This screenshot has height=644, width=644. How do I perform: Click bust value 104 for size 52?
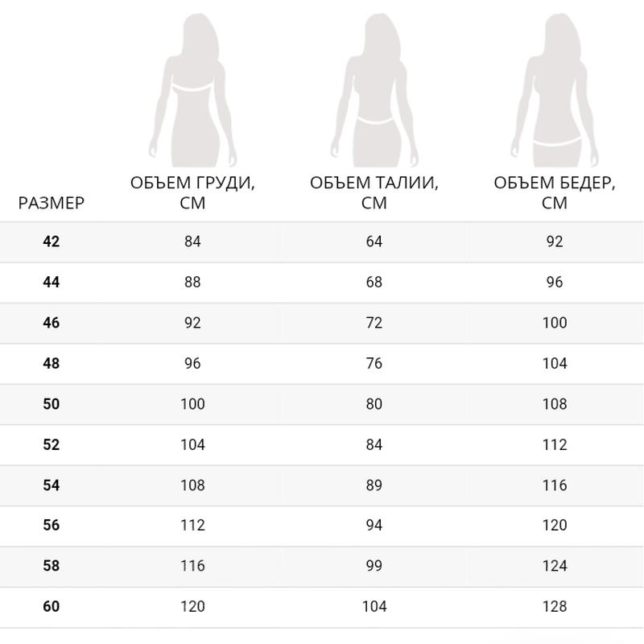click(192, 445)
